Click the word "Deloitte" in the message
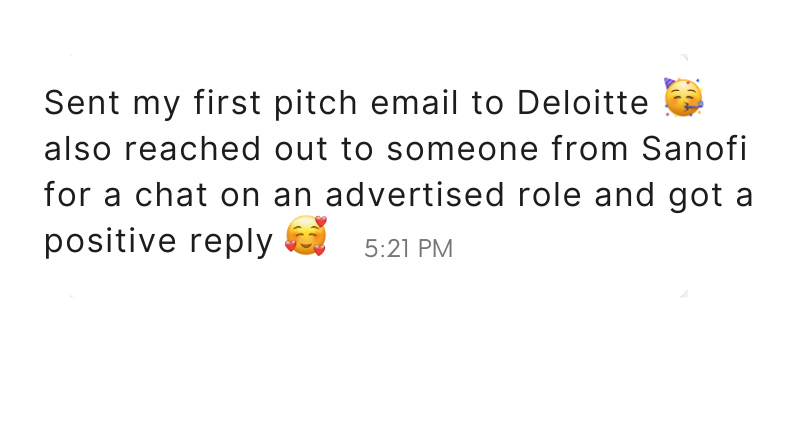The image size is (792, 436). click(x=583, y=103)
